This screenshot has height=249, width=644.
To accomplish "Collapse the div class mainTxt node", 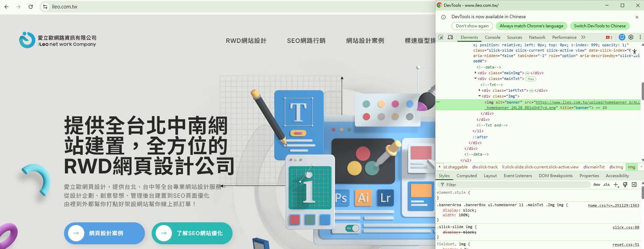I will 476,79.
